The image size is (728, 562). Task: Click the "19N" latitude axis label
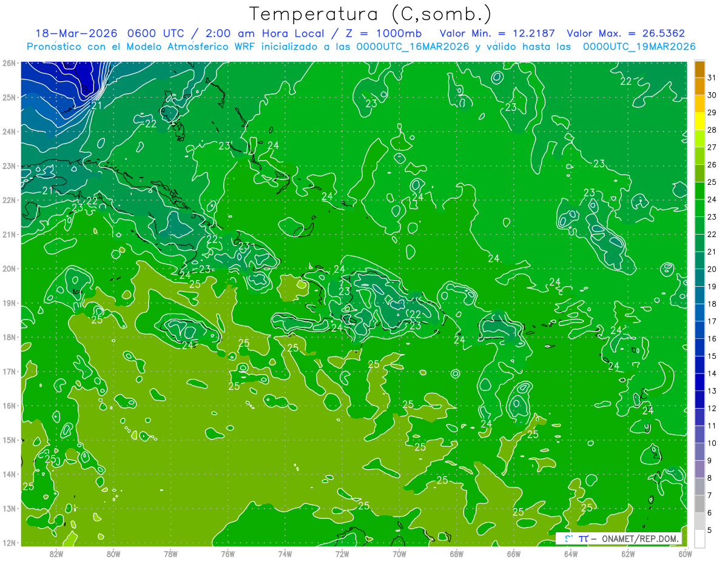(x=9, y=303)
